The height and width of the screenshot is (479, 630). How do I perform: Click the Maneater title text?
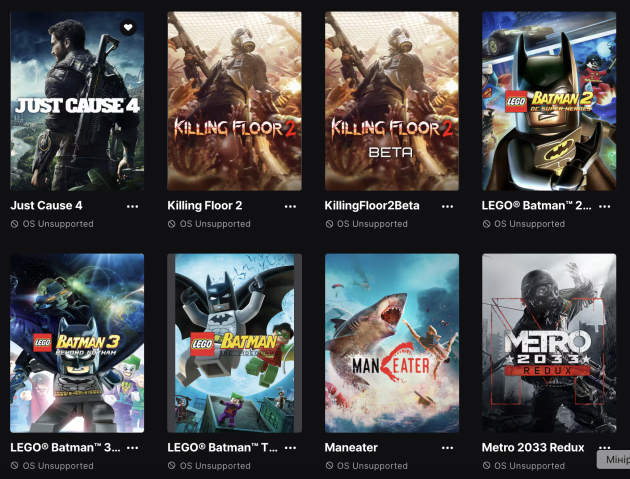[351, 448]
